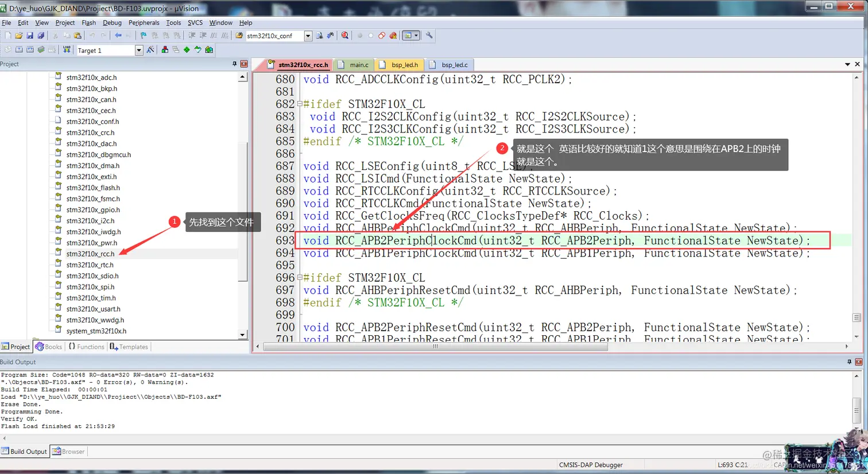Open Options for Target wand icon
This screenshot has height=474, width=868.
pyautogui.click(x=150, y=50)
